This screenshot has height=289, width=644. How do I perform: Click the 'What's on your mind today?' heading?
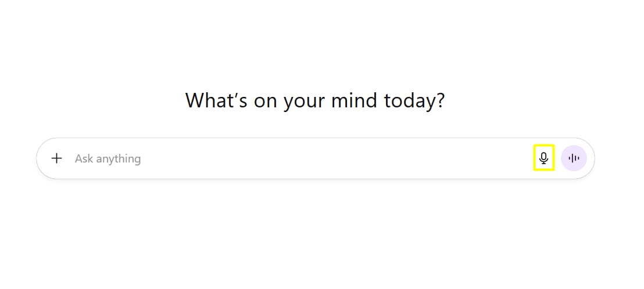tap(315, 100)
